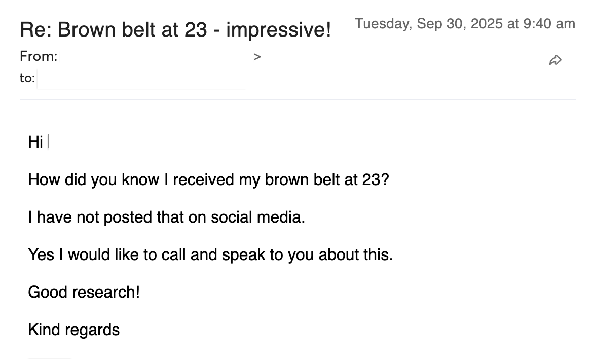
Task: Click the "Hi" greeting text
Action: pos(35,142)
